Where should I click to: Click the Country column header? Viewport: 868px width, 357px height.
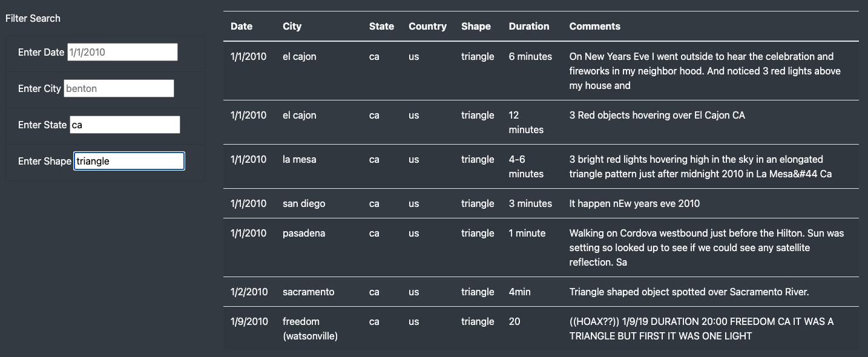427,26
